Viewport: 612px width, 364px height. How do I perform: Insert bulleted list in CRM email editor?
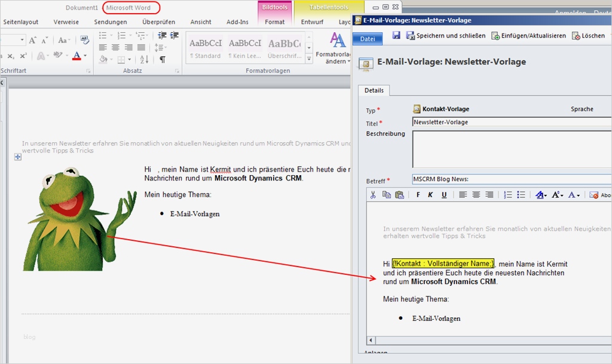coord(521,195)
